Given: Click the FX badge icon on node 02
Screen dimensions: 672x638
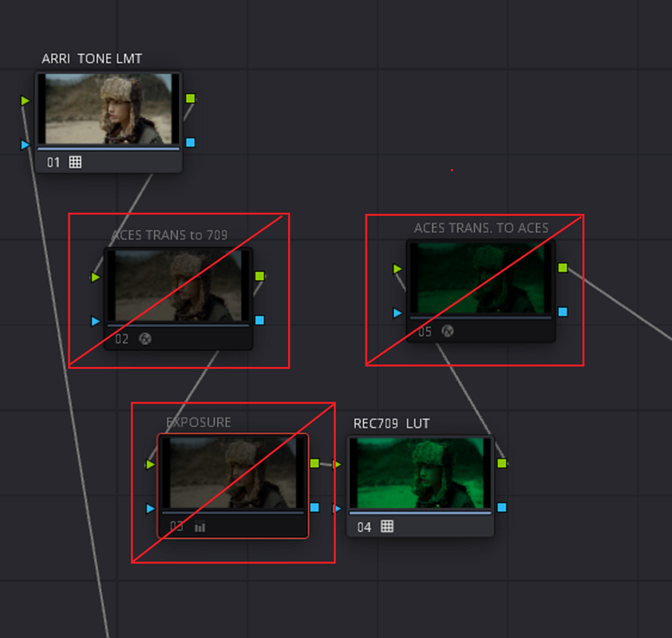Looking at the screenshot, I should (x=145, y=339).
